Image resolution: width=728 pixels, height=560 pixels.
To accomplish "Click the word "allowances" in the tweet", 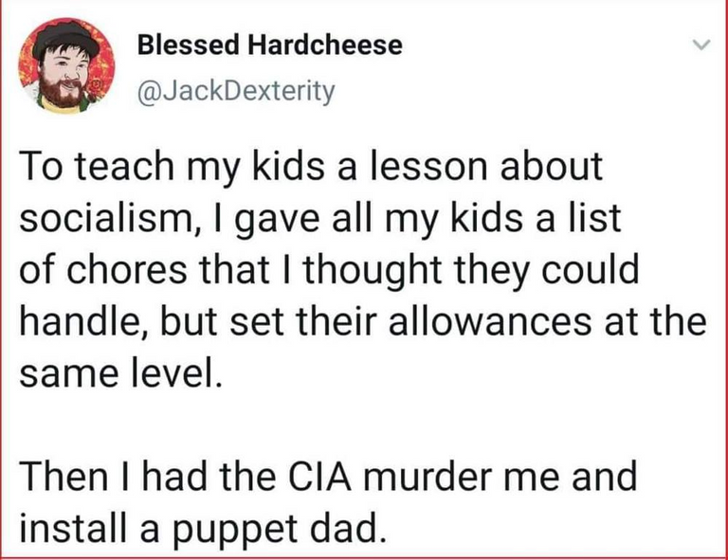I will click(x=490, y=321).
